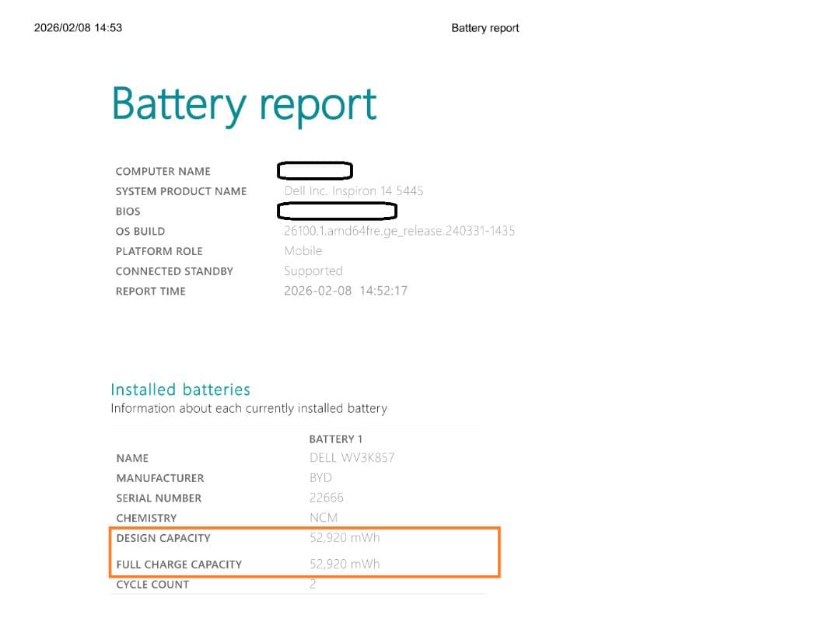This screenshot has height=622, width=840.
Task: Click the PLATFORM ROLE Mobile value
Action: (x=303, y=250)
